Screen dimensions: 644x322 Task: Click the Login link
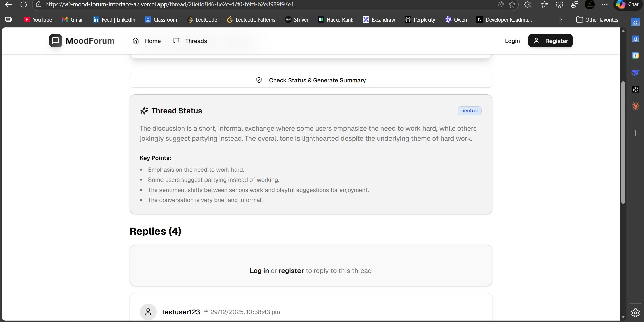[x=512, y=41]
